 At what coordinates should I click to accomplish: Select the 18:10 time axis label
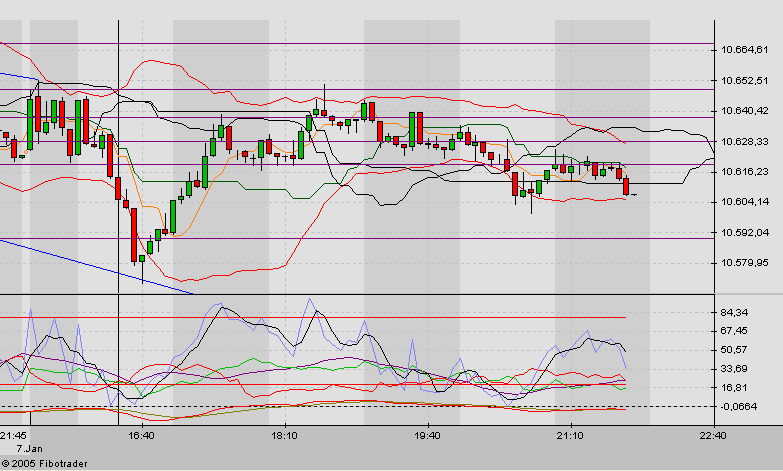point(285,436)
